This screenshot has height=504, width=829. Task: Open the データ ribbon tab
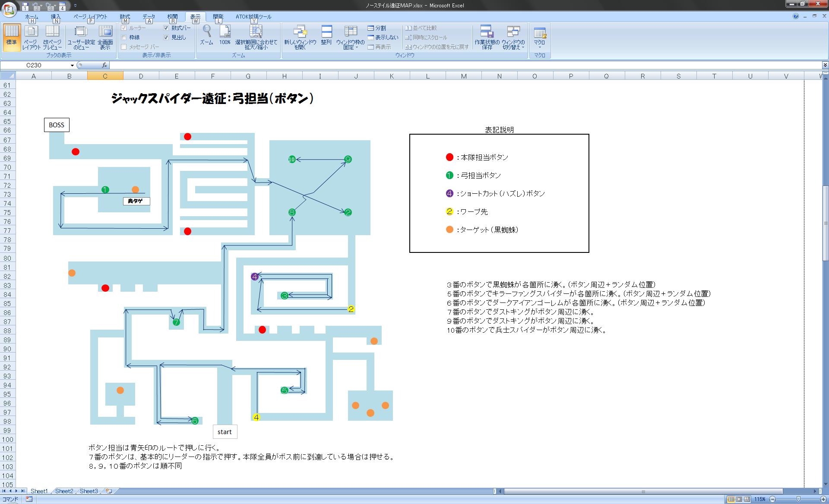pos(149,17)
